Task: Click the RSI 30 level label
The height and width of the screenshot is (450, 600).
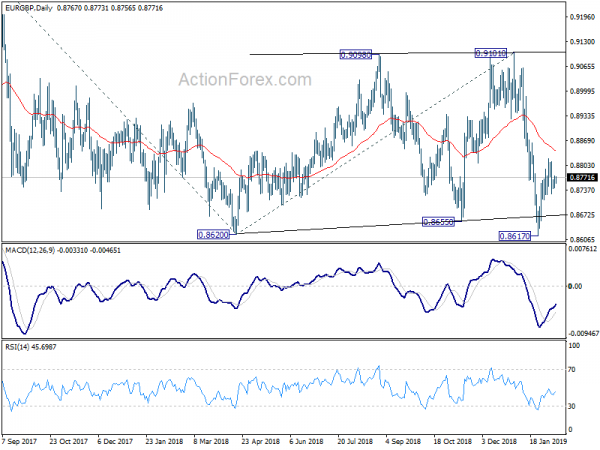Action: click(572, 406)
